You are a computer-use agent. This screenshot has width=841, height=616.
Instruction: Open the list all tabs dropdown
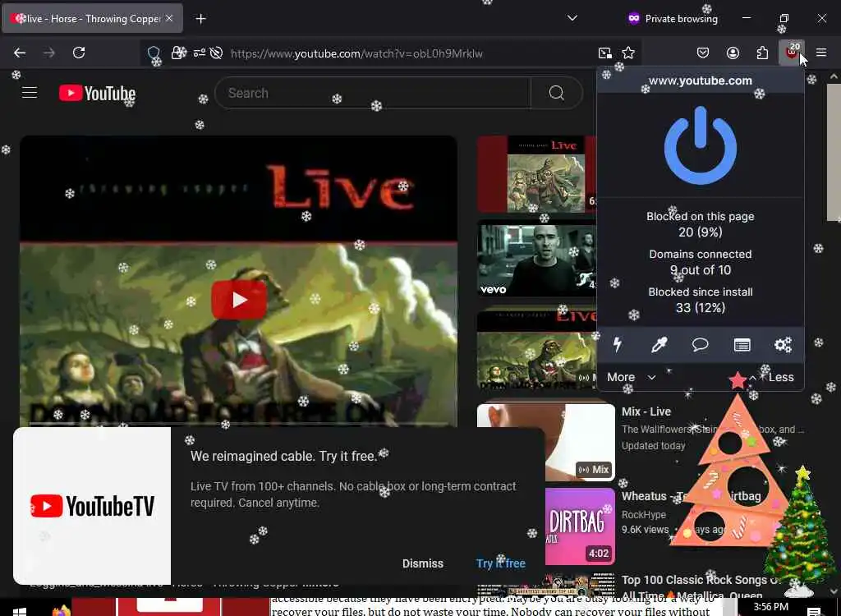pos(572,18)
